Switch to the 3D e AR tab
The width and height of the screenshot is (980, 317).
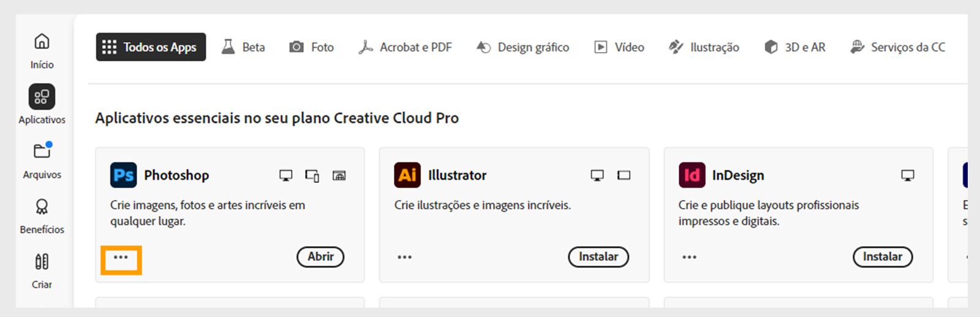795,47
